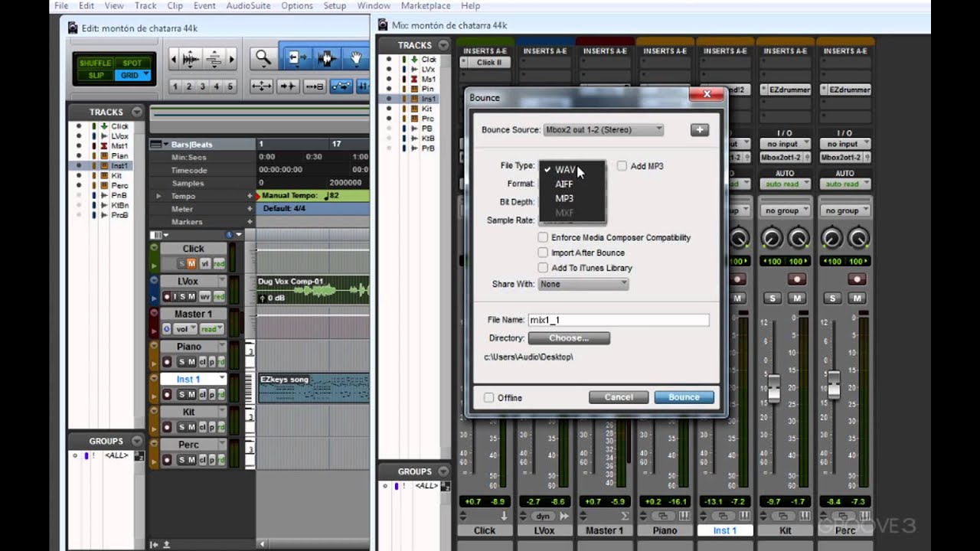Add a meter change with Meter plus icon
980x551 pixels.
[250, 209]
